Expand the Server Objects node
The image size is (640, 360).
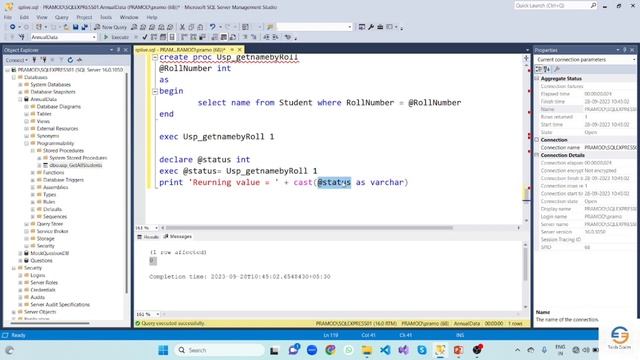pyautogui.click(x=14, y=312)
